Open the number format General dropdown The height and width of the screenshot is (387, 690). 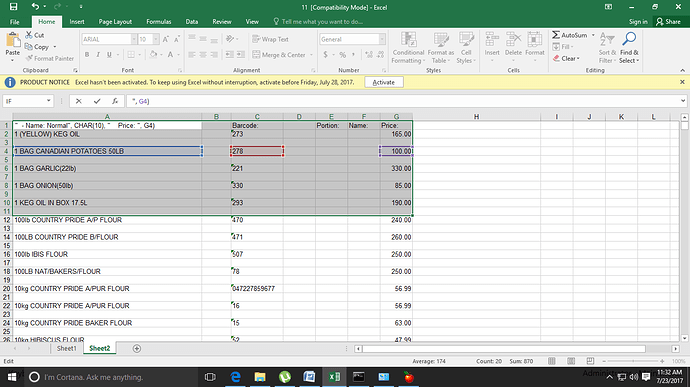point(382,39)
